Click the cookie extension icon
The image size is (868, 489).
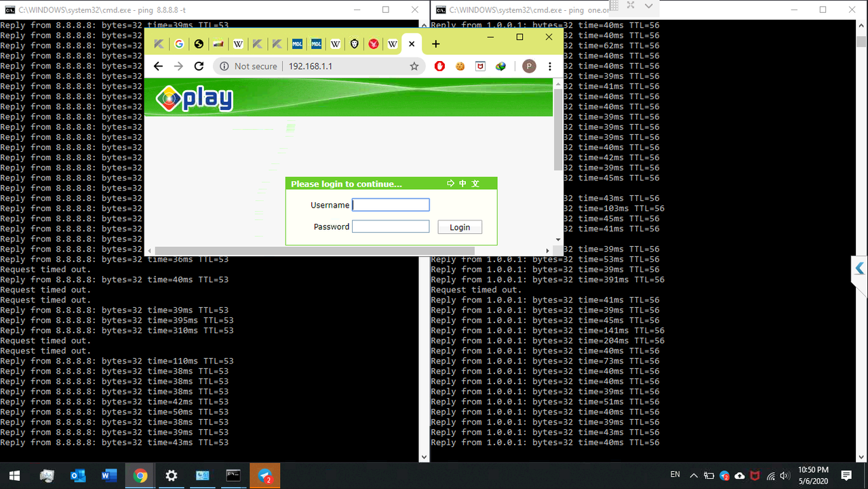pos(460,66)
